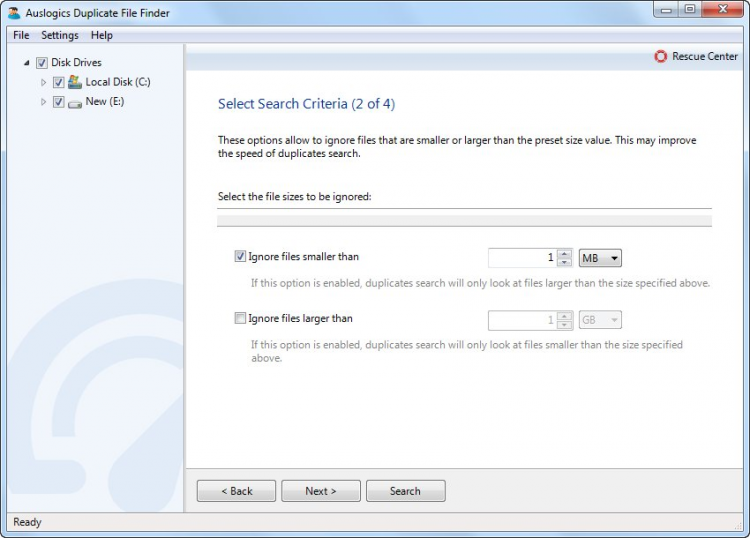
Task: Click the Select Search Criteria (2 of 4) heading
Action: 307,104
